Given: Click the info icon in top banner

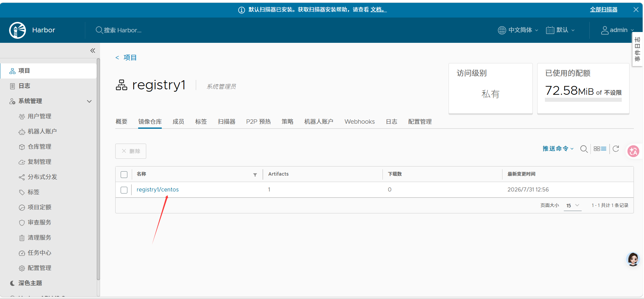Looking at the screenshot, I should pyautogui.click(x=242, y=10).
